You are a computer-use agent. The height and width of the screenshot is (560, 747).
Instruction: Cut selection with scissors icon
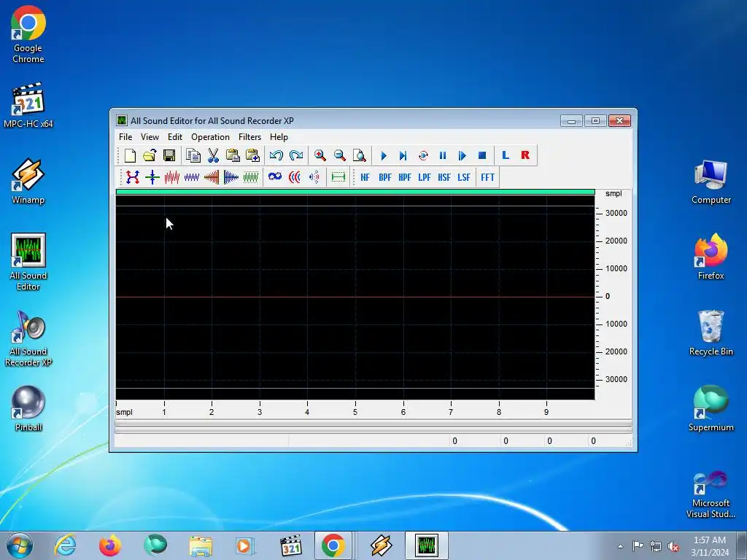pos(213,156)
